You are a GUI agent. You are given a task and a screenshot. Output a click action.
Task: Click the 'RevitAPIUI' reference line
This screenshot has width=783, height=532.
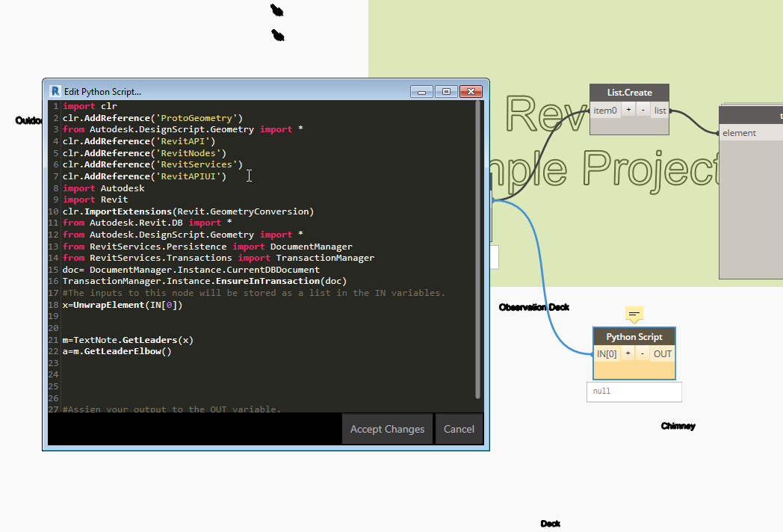click(x=144, y=176)
